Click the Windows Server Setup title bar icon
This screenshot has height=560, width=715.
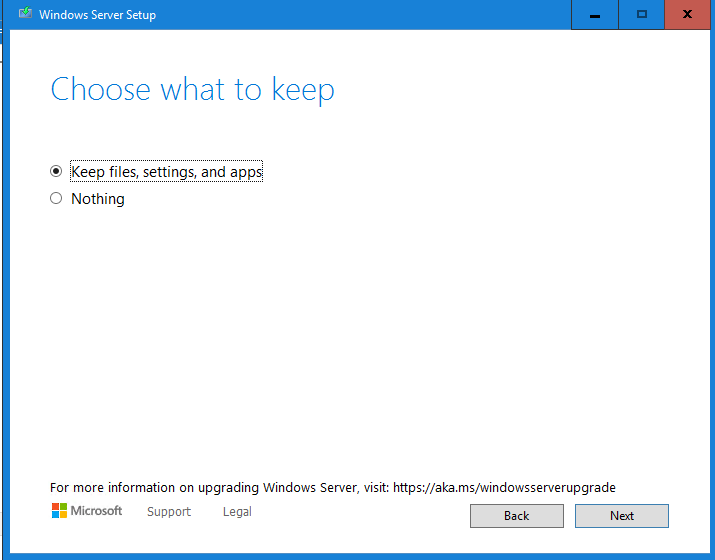(x=26, y=14)
